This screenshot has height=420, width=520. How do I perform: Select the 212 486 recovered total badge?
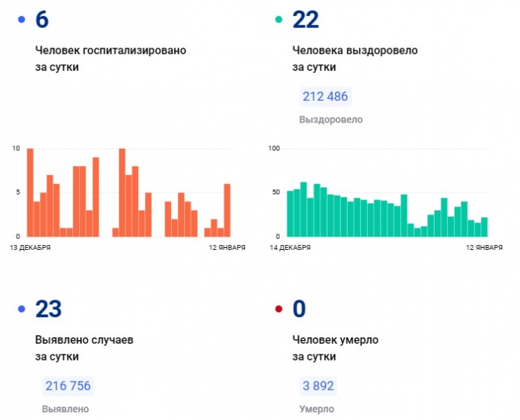click(324, 97)
